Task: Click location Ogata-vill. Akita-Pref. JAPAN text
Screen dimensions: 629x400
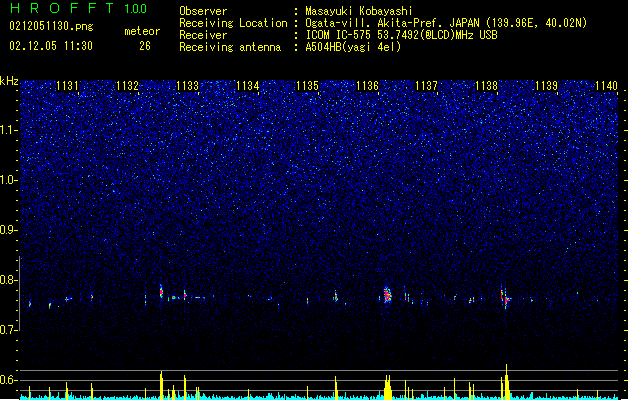Action: [446, 23]
